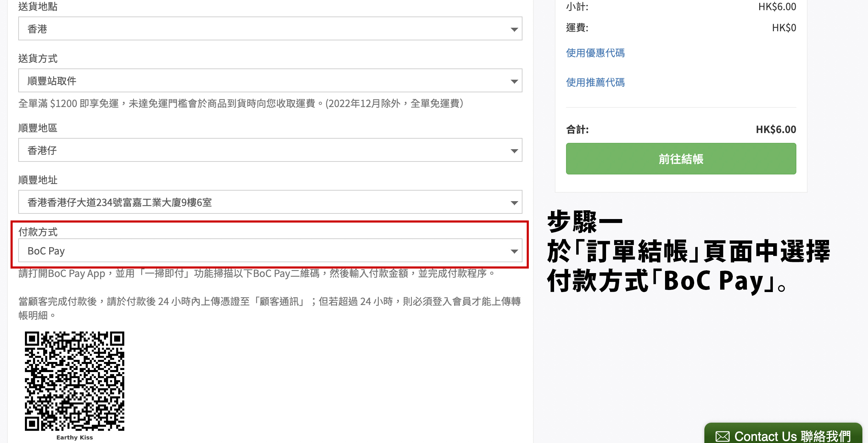Click the 前往結帳 checkout button
This screenshot has height=443, width=868.
(x=680, y=159)
